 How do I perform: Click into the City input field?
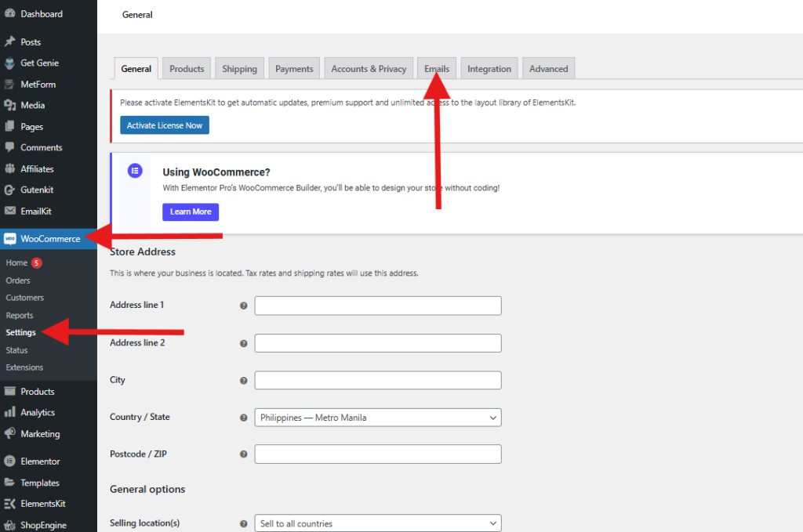[x=377, y=380]
